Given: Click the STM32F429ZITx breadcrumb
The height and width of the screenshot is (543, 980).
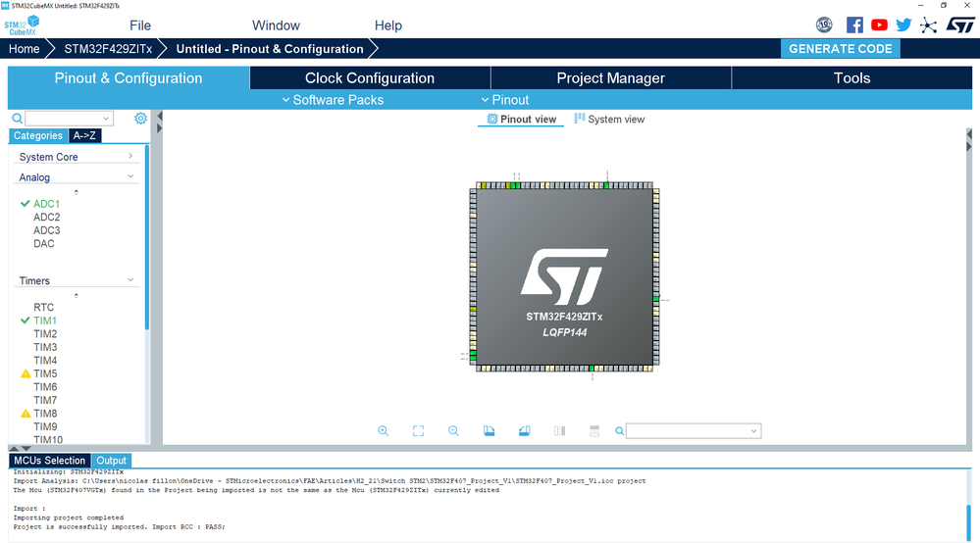Looking at the screenshot, I should (x=108, y=49).
